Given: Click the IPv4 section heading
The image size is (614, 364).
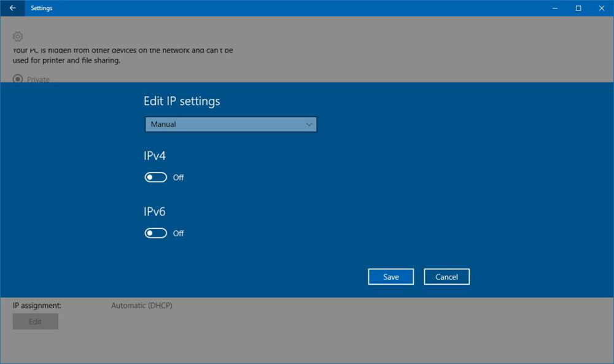Looking at the screenshot, I should click(155, 156).
